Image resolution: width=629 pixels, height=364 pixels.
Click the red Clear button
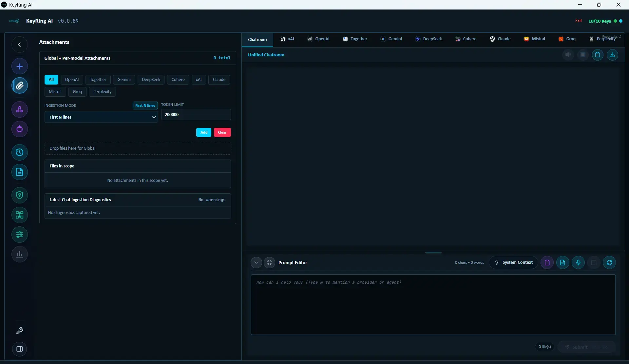(222, 132)
